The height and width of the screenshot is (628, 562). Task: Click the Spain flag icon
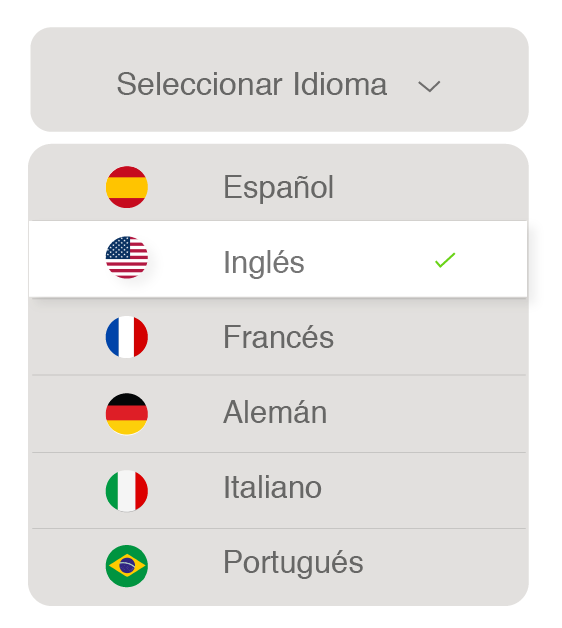pyautogui.click(x=127, y=187)
